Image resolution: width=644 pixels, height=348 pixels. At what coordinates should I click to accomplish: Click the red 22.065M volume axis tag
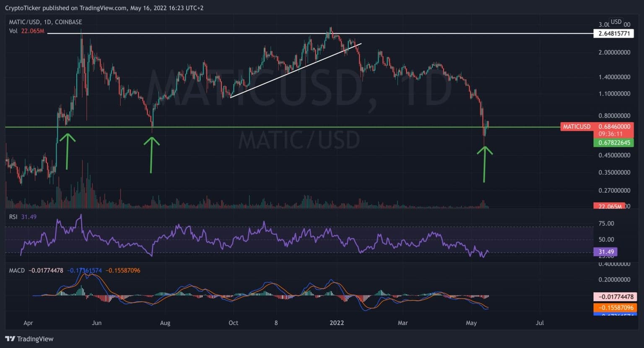pyautogui.click(x=609, y=206)
